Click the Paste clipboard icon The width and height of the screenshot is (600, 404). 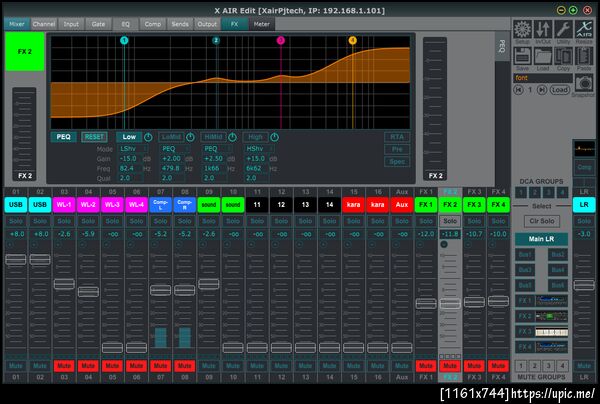click(x=584, y=56)
